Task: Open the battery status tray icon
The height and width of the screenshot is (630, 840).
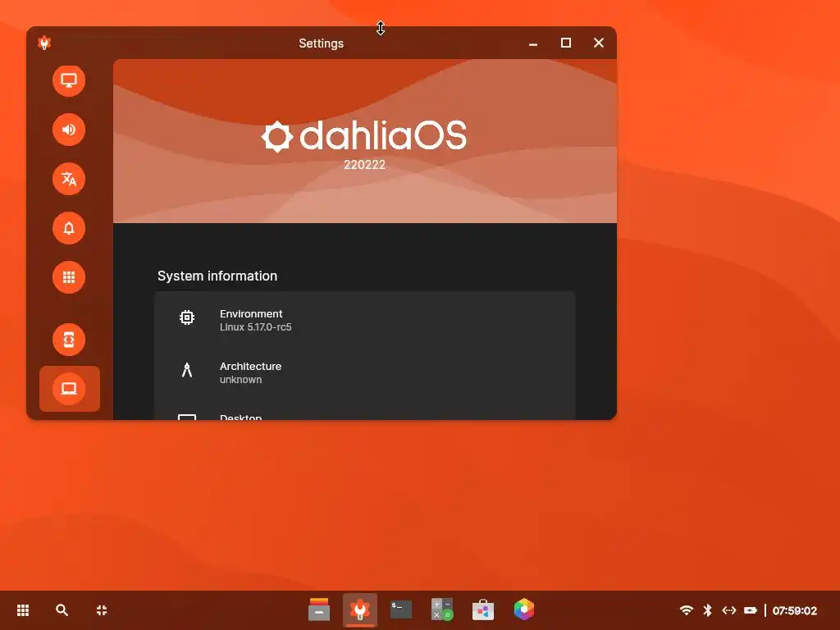Action: (x=751, y=610)
